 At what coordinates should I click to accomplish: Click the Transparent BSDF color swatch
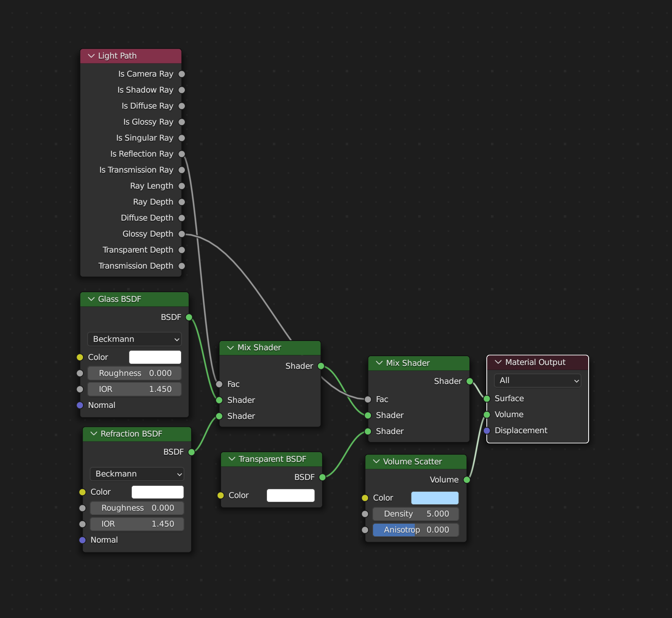click(x=291, y=495)
